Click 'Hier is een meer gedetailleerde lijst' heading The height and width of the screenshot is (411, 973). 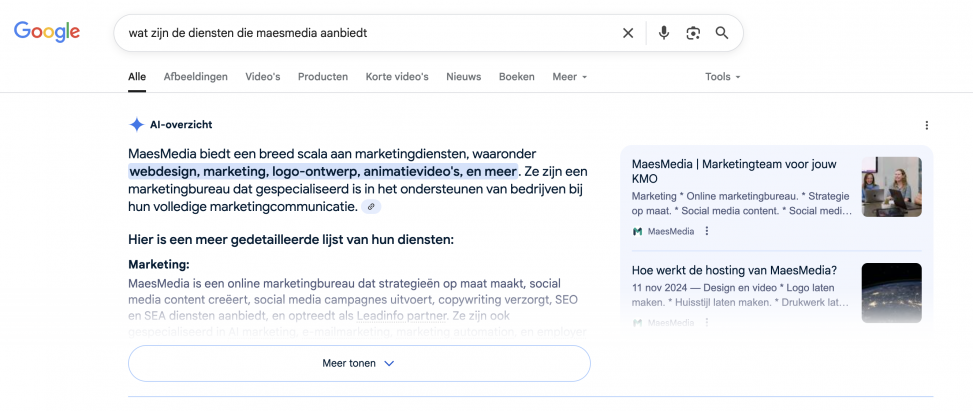click(291, 239)
